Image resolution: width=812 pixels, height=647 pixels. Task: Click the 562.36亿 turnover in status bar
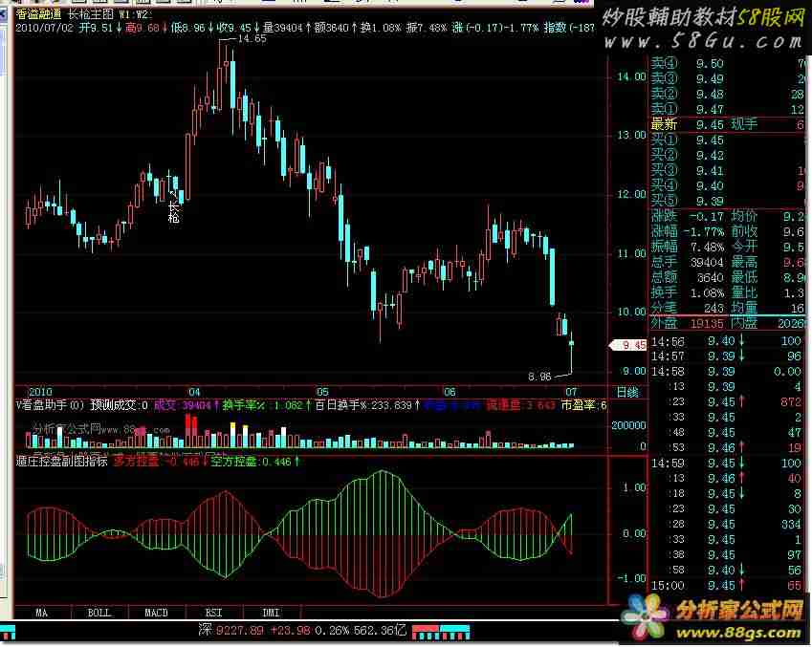(x=382, y=631)
